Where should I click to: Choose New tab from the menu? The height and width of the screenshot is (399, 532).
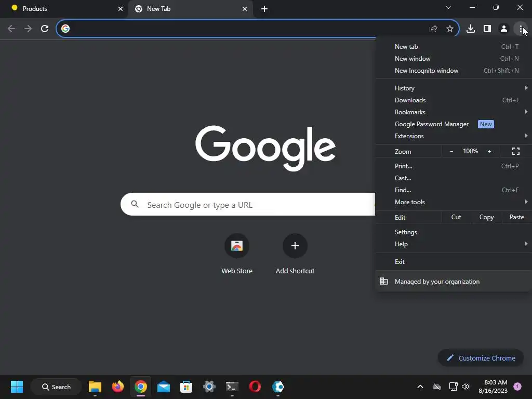[x=454, y=47]
